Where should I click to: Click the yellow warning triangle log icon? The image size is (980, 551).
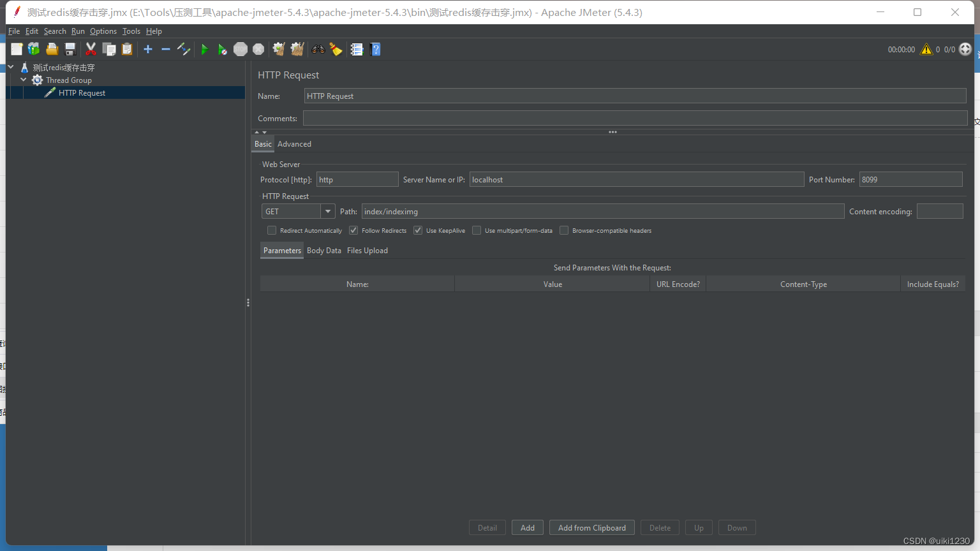pos(926,49)
